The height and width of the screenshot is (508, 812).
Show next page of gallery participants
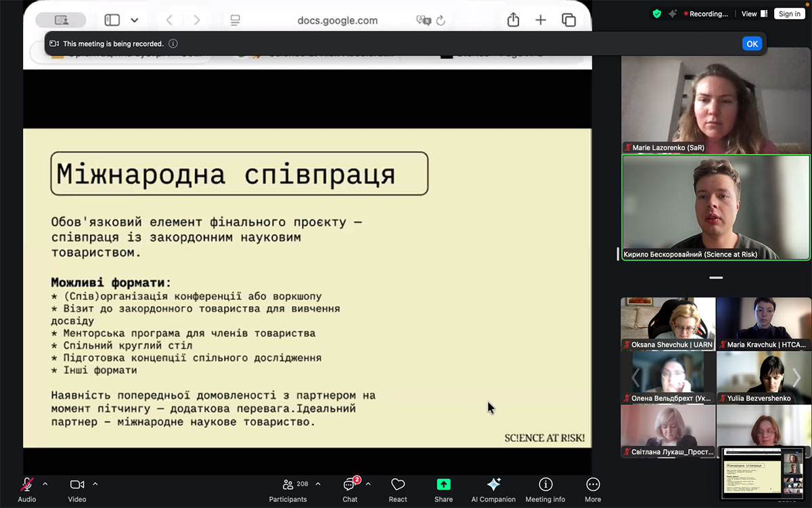(x=796, y=377)
